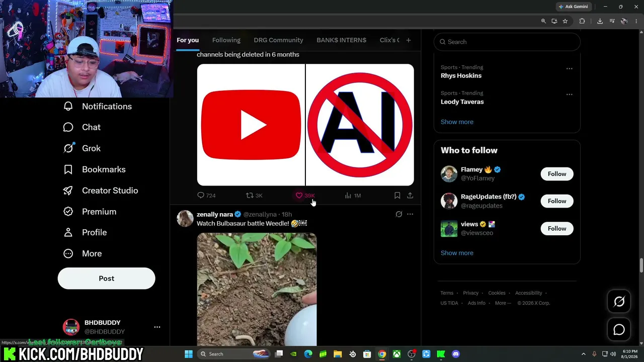The image size is (644, 362).
Task: Click Grok actions on zenally nara's post
Action: pos(399,214)
